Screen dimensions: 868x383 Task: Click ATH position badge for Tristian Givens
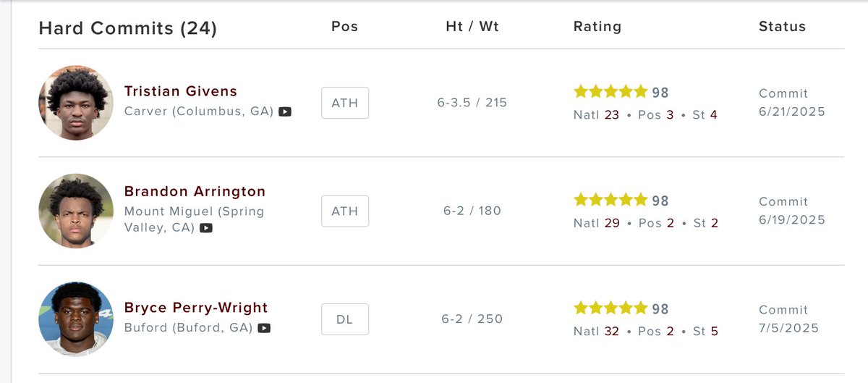coord(345,103)
